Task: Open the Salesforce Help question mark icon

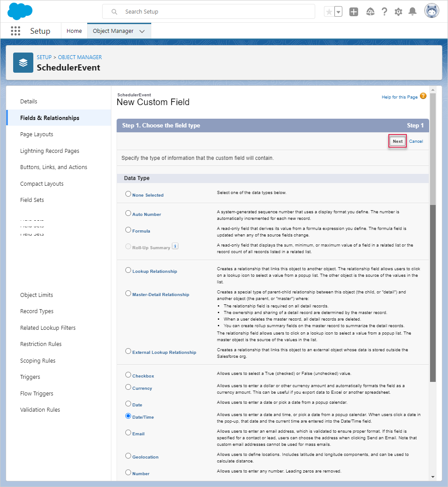Action: coord(384,12)
